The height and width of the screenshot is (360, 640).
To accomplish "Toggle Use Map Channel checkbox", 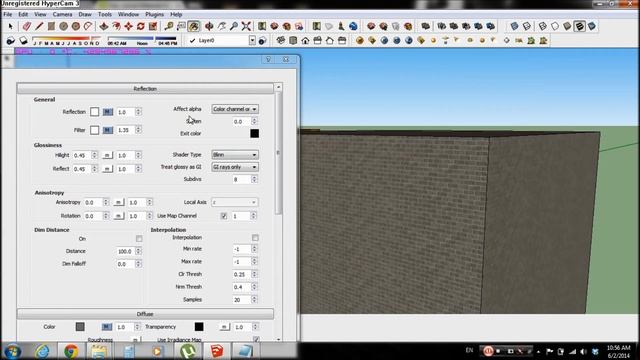I will tap(224, 216).
